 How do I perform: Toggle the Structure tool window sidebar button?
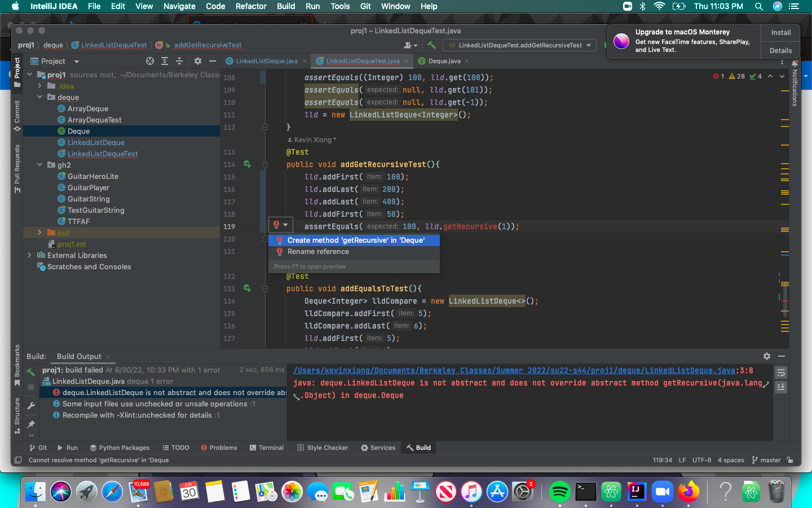coord(17,415)
